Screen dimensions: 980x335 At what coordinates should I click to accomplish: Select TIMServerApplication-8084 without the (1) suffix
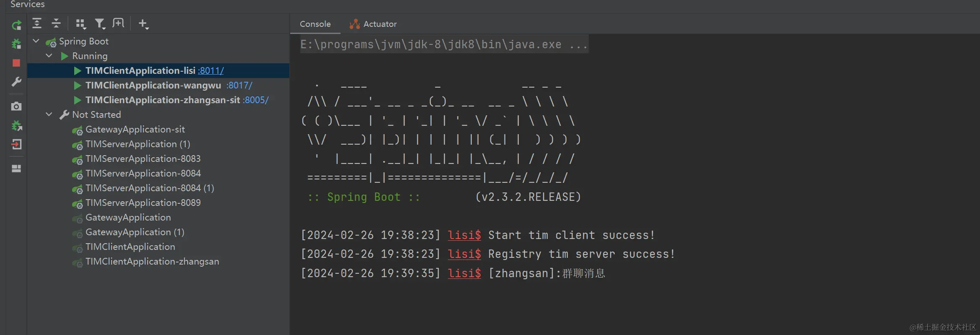pos(143,173)
